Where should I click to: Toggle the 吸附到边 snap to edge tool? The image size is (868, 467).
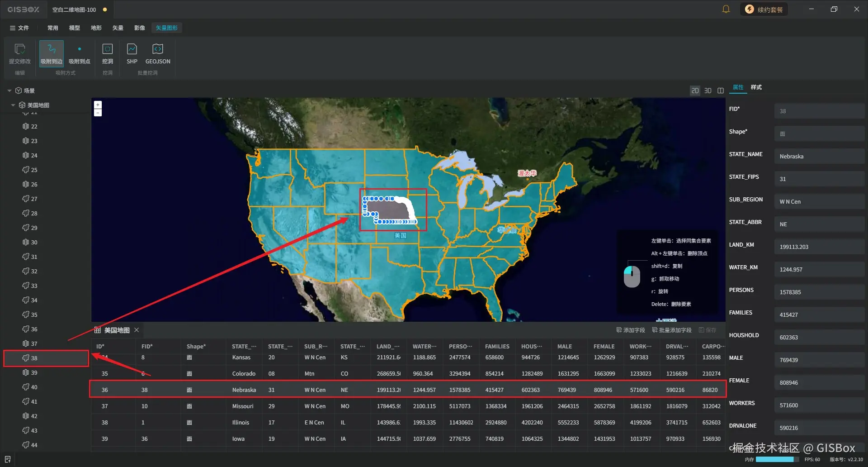pos(52,54)
